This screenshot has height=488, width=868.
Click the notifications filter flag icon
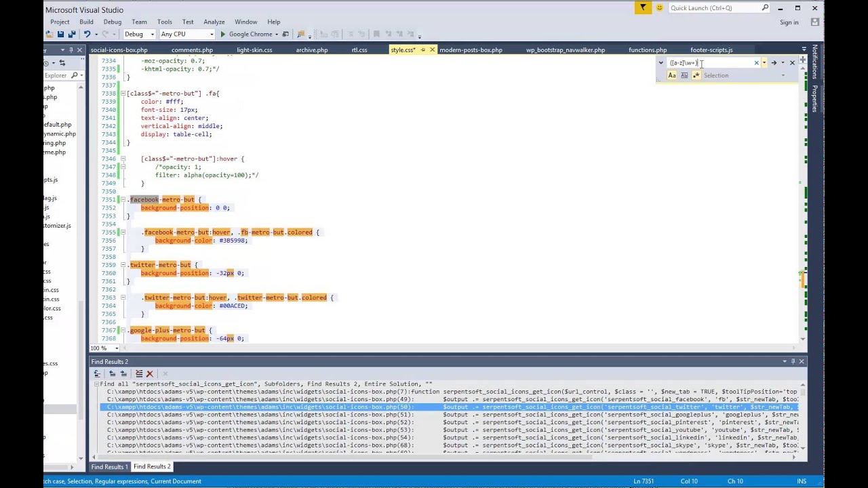643,8
